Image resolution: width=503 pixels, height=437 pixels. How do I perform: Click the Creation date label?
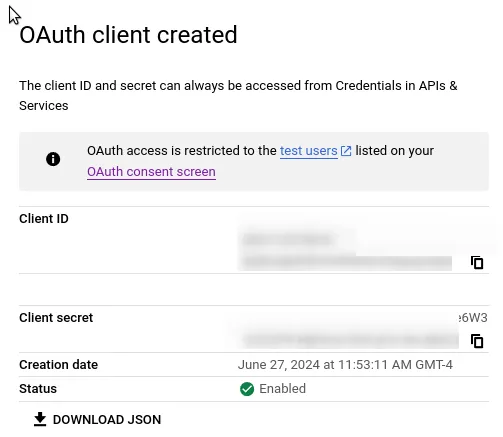click(59, 365)
